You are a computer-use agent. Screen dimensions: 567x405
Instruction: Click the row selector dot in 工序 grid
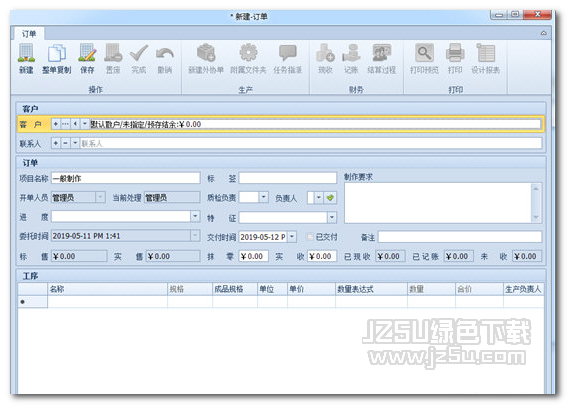tap(23, 302)
